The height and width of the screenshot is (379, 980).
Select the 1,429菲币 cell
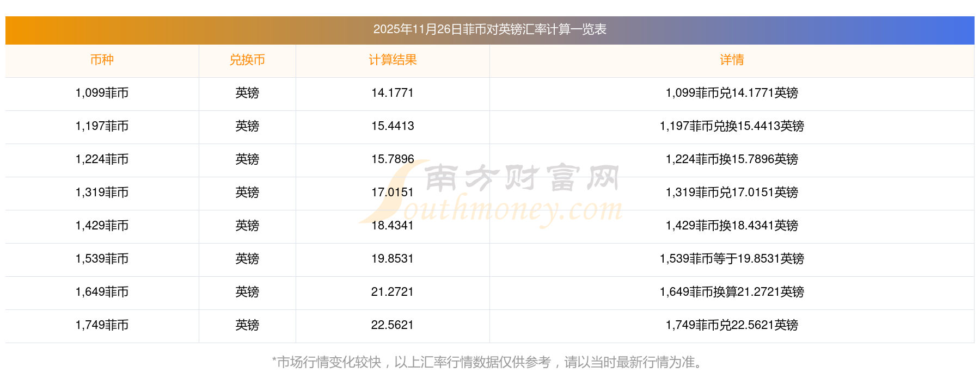tap(102, 226)
